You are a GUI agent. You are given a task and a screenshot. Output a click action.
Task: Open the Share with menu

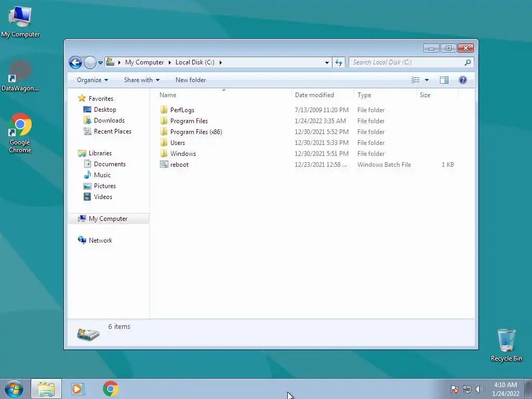pos(141,80)
